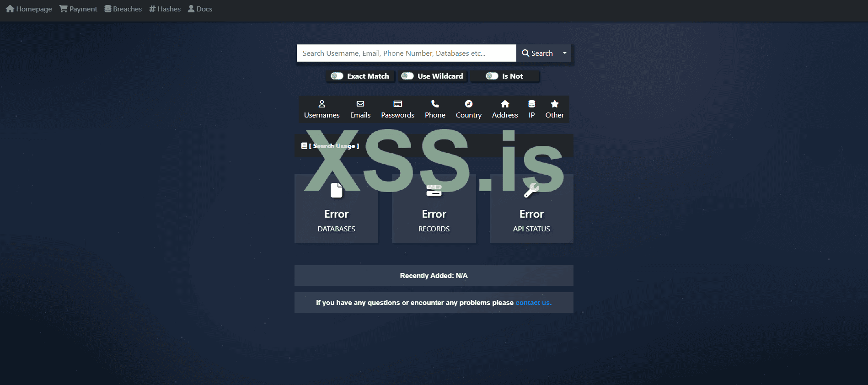Image resolution: width=868 pixels, height=385 pixels.
Task: Switch to the Usernames search tab
Action: tap(322, 109)
